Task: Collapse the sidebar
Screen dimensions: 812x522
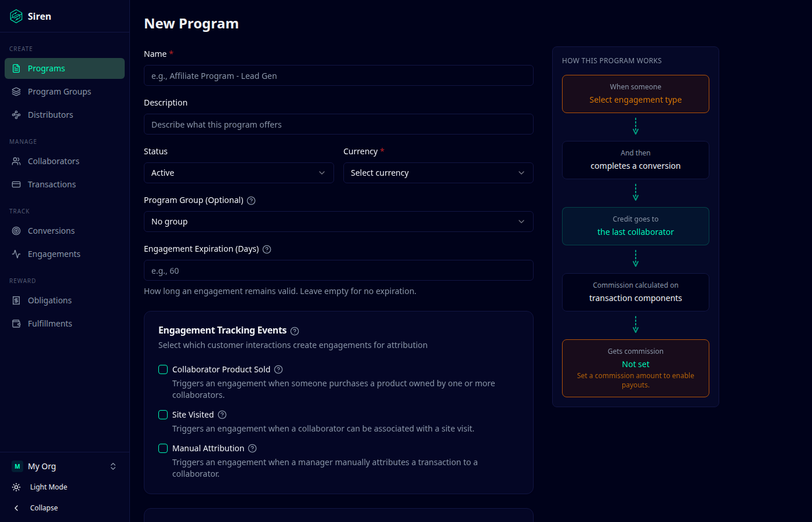Action: pyautogui.click(x=43, y=508)
